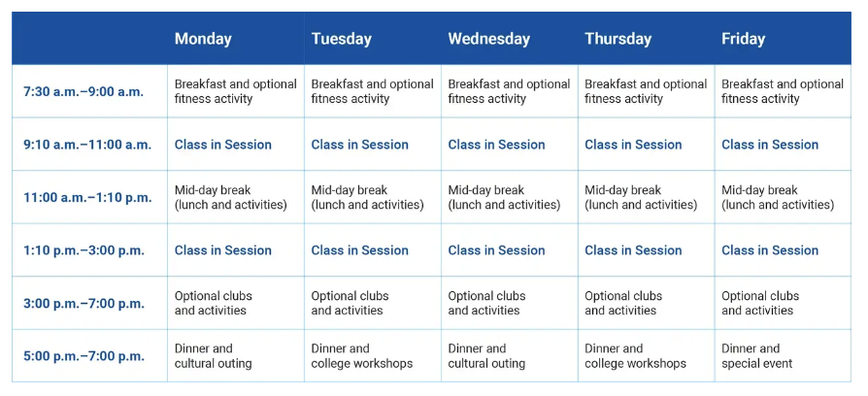Select Wednesday's Optional clubs and activities cell
Screen dimensions: 868x396
click(486, 304)
